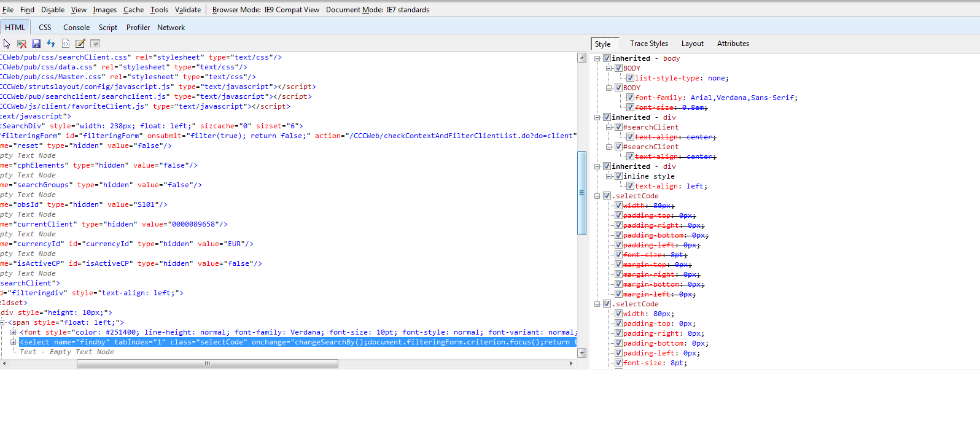
Task: Collapse the inline style rule node
Action: (609, 176)
